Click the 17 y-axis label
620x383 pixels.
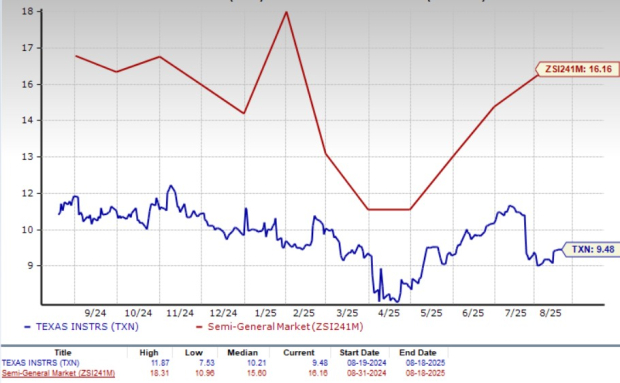pyautogui.click(x=27, y=48)
